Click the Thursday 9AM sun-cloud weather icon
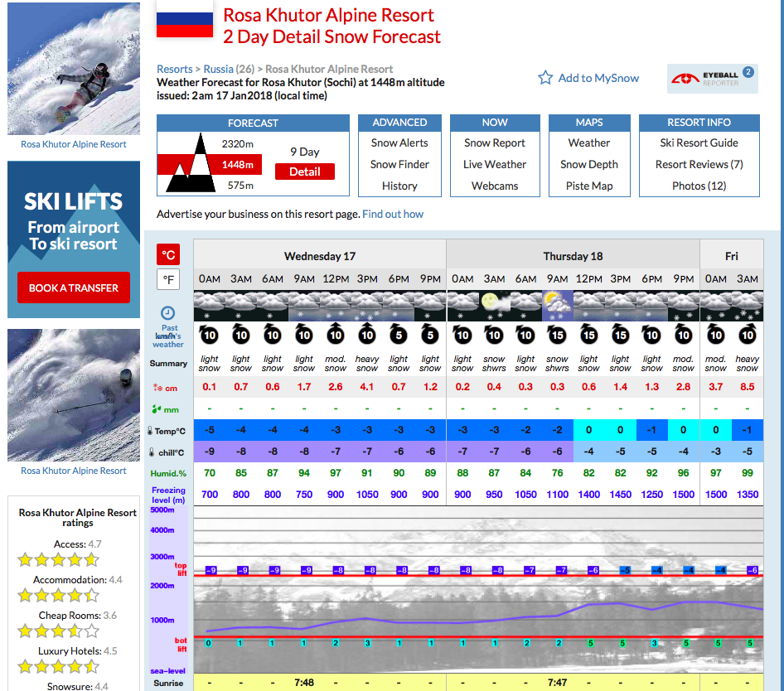The image size is (784, 691). (x=557, y=306)
